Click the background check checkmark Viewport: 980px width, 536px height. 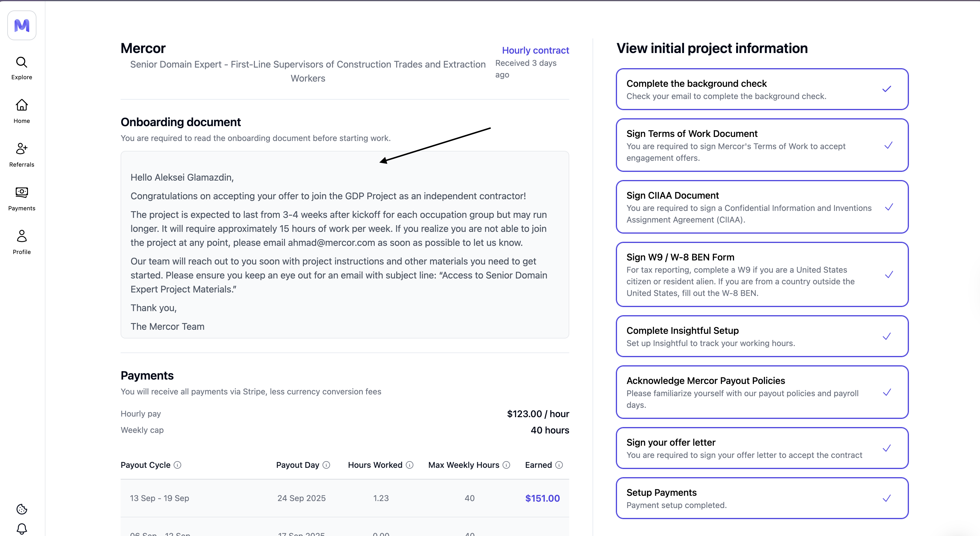(886, 89)
